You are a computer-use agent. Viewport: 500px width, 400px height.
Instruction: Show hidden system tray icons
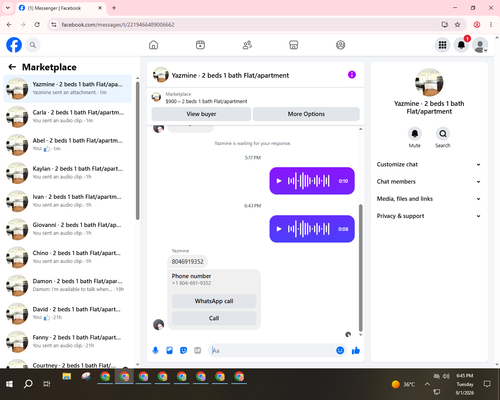427,384
